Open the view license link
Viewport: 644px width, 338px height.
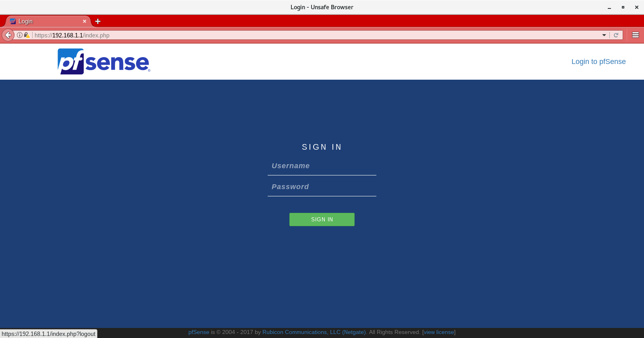pyautogui.click(x=439, y=332)
